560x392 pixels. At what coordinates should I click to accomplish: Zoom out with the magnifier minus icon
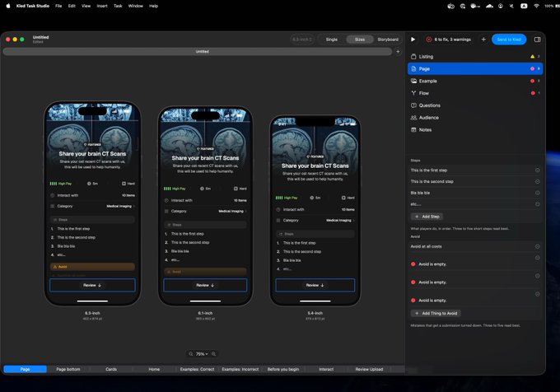pyautogui.click(x=191, y=354)
